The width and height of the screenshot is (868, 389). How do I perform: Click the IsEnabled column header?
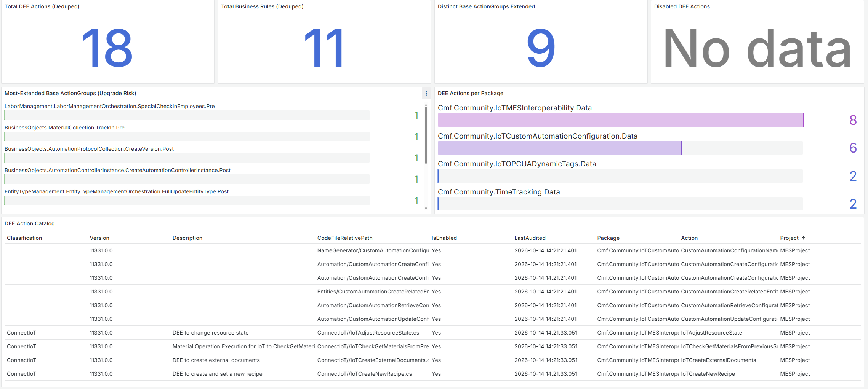pos(444,238)
